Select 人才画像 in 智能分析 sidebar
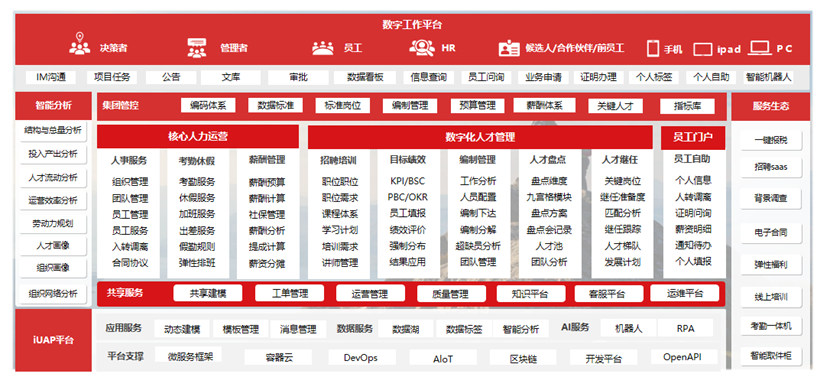Viewport: 830px width, 390px height. click(x=53, y=246)
